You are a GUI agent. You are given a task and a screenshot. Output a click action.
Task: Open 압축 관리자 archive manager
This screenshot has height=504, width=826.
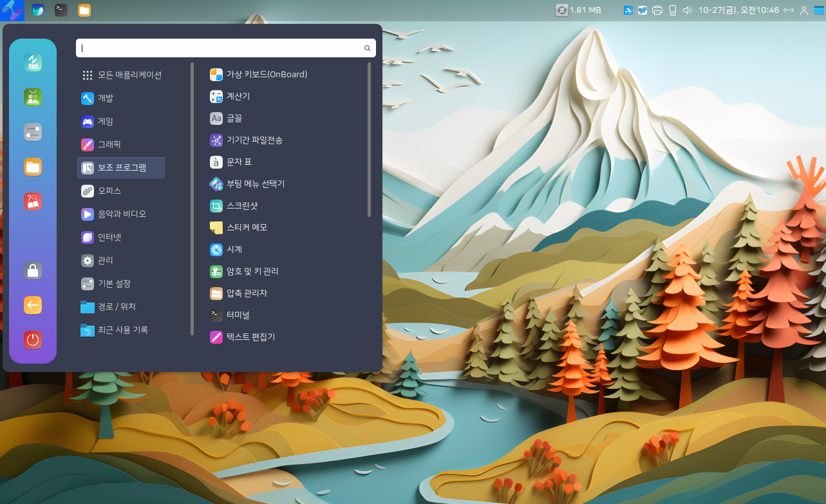246,294
